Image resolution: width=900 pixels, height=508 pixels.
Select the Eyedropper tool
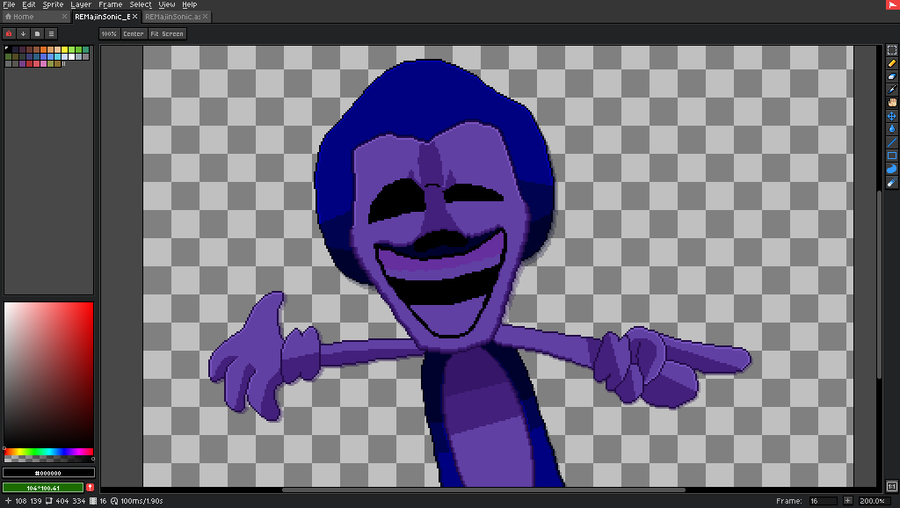coord(891,90)
